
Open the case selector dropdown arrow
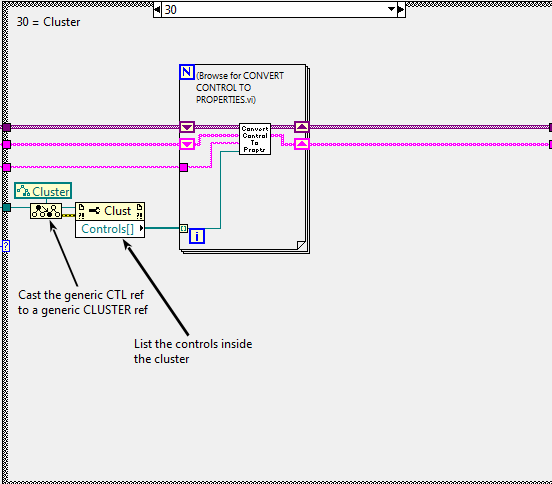tap(391, 10)
